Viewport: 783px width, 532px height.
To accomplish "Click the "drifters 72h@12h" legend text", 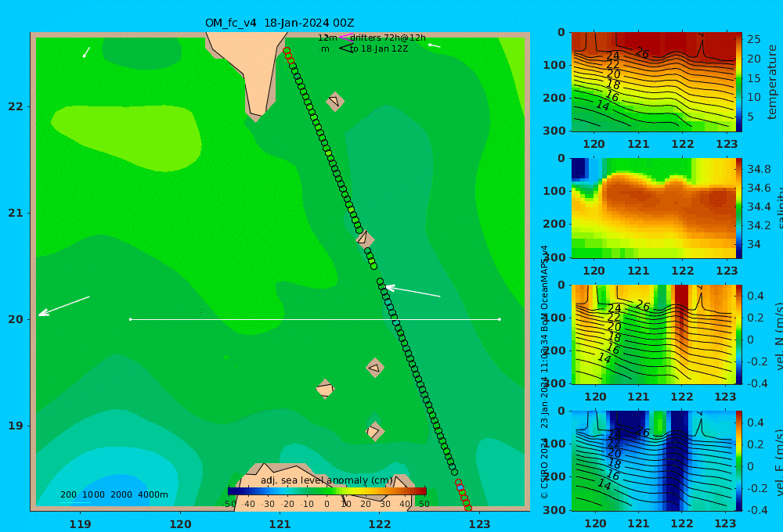I will click(x=388, y=38).
